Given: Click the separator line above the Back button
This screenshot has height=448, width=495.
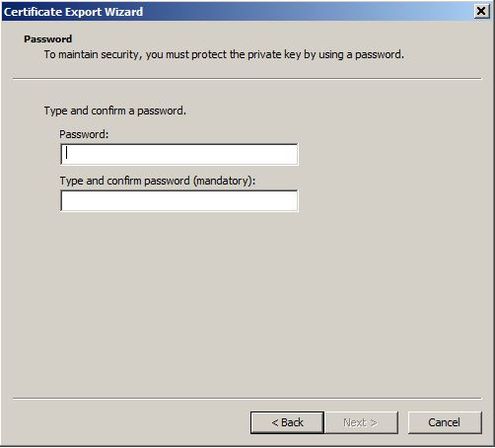Looking at the screenshot, I should (247, 399).
